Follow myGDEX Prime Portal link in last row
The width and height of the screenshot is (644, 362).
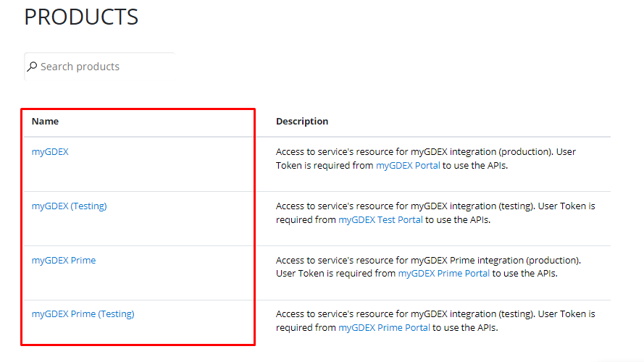[384, 327]
